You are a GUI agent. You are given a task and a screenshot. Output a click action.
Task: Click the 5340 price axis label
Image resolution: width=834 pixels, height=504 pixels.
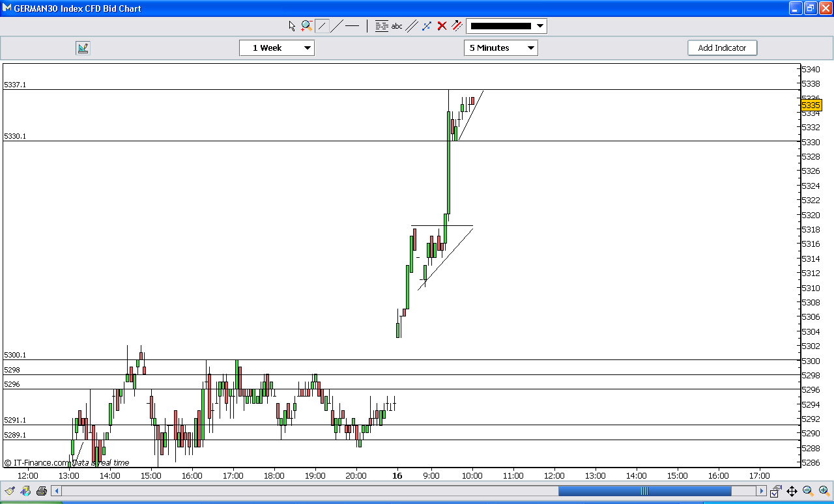pyautogui.click(x=811, y=69)
